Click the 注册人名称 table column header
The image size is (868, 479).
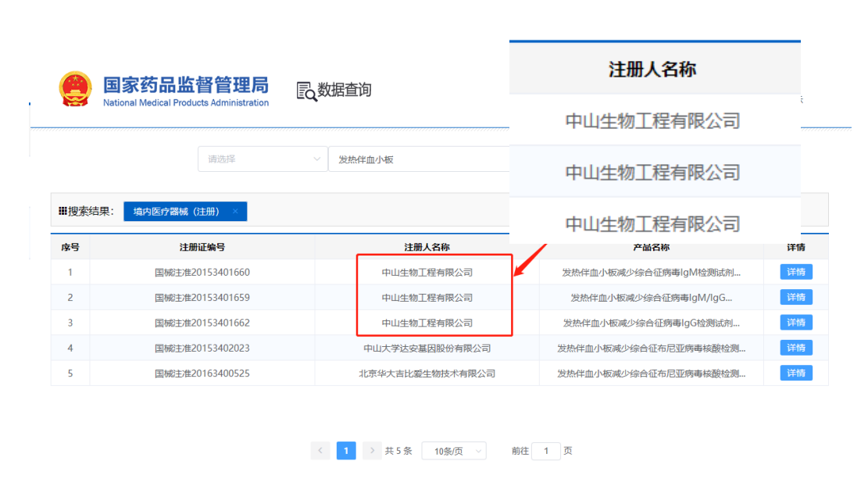[x=427, y=248]
